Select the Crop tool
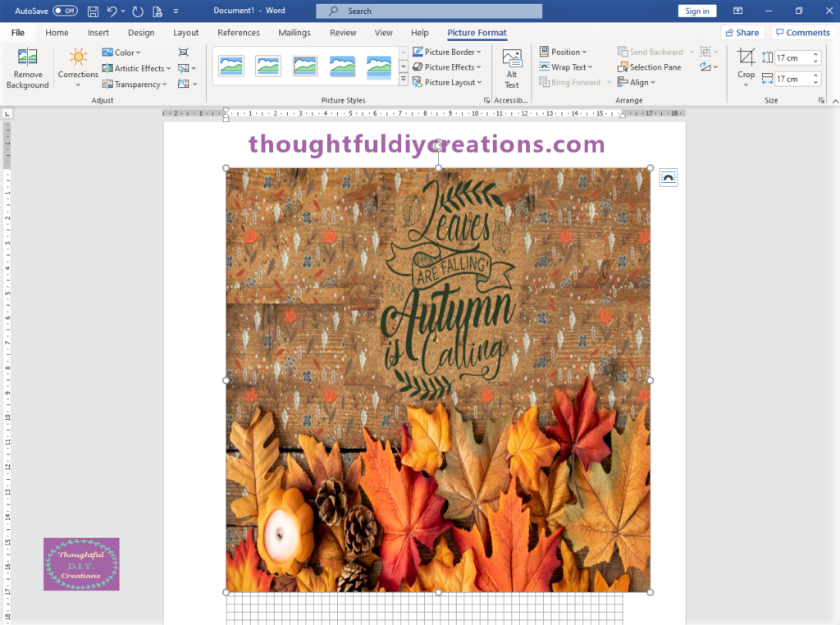Image resolution: width=840 pixels, height=625 pixels. [746, 65]
